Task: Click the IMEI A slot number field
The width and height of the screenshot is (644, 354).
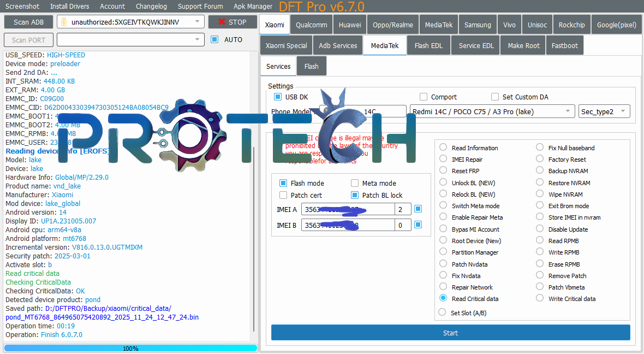Action: (x=403, y=209)
